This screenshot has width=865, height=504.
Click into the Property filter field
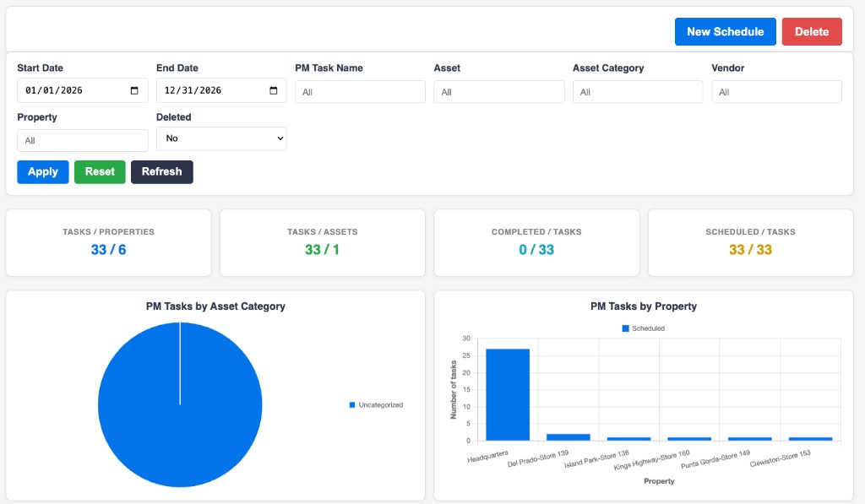83,141
